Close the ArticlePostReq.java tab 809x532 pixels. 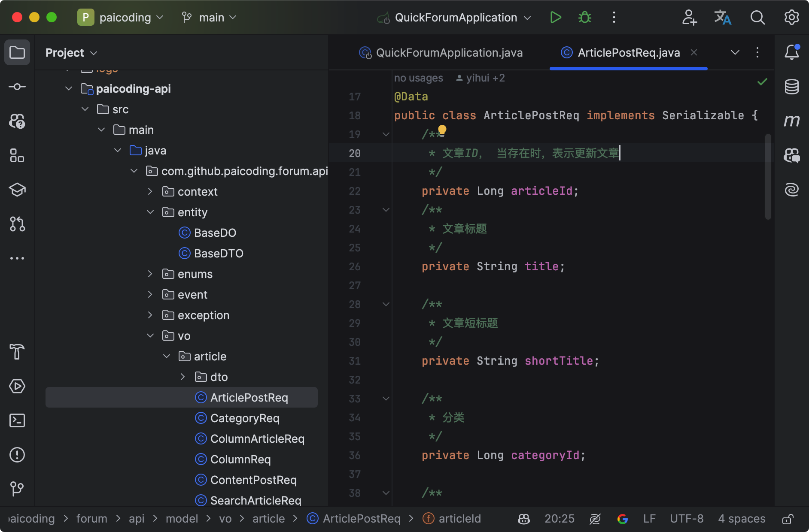pyautogui.click(x=693, y=52)
